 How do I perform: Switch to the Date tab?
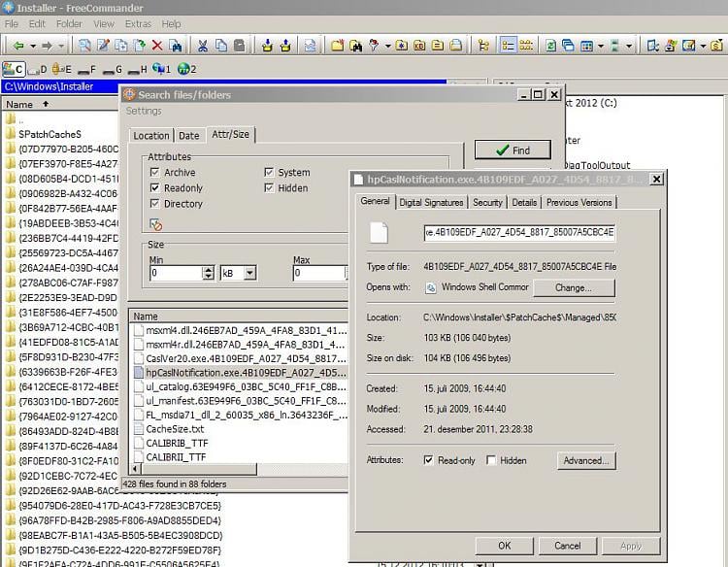pos(189,136)
